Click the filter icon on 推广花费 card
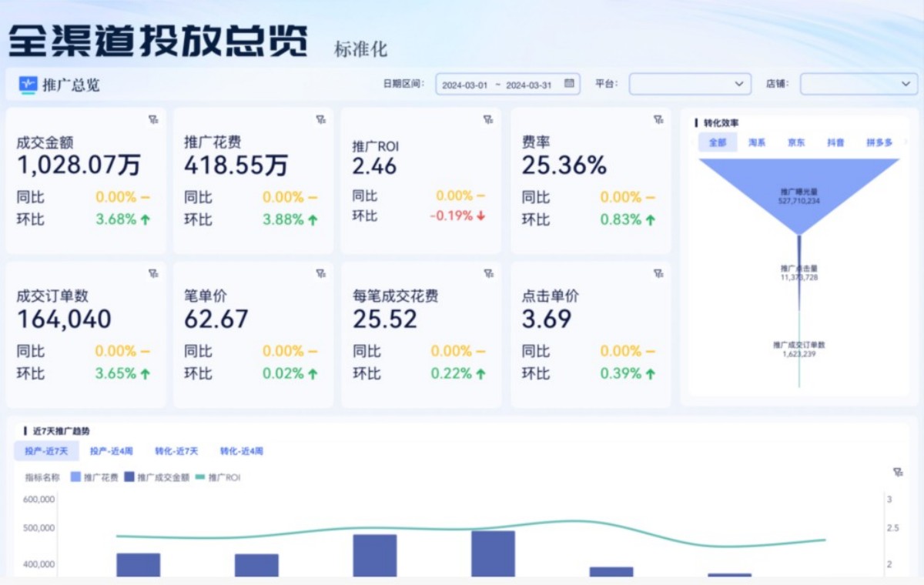 pyautogui.click(x=320, y=120)
